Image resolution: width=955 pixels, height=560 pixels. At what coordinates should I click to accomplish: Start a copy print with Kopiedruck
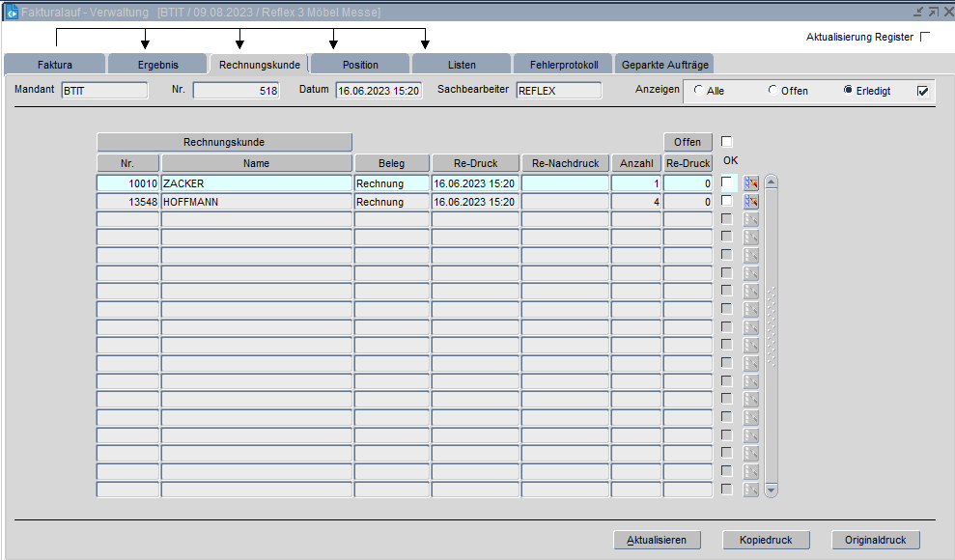coord(766,540)
